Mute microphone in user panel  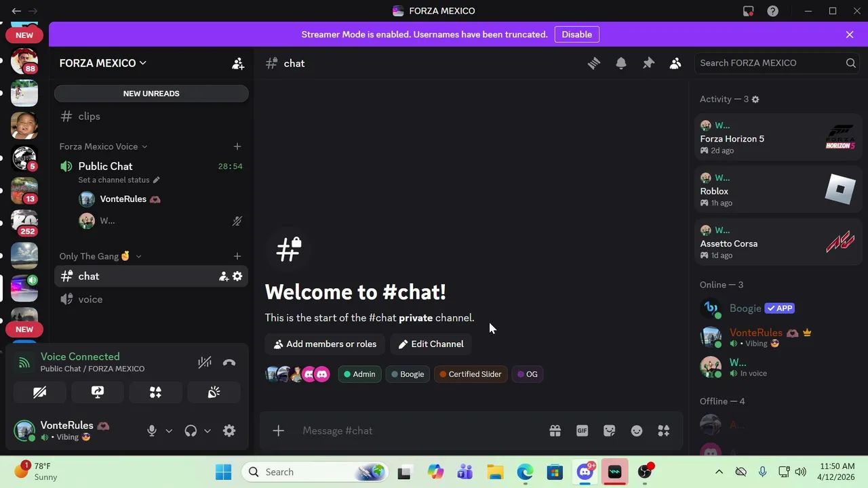coord(152,430)
